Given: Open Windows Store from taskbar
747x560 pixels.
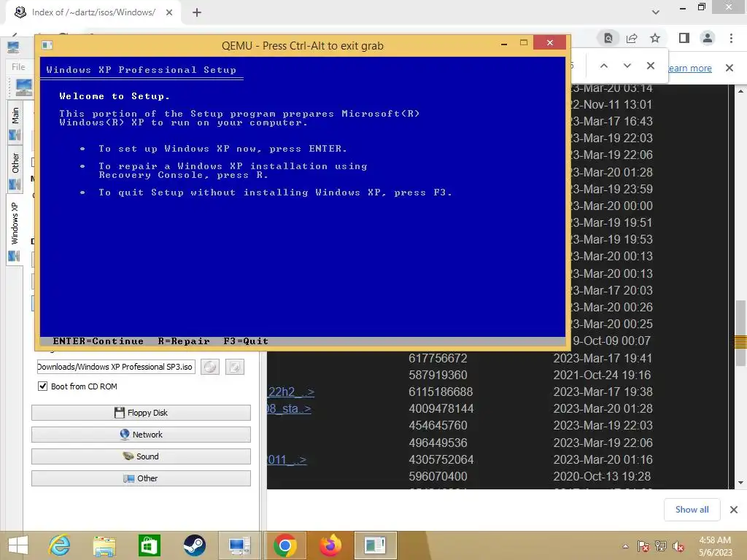Looking at the screenshot, I should 149,545.
